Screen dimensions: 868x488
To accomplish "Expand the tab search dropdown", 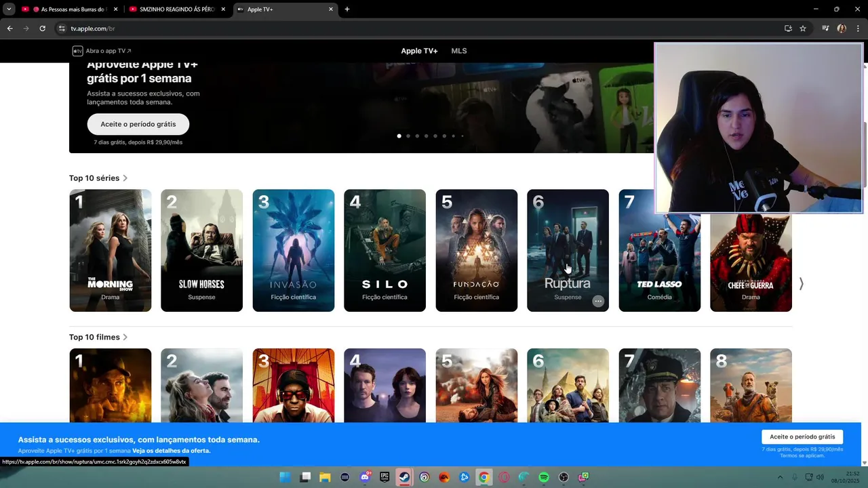I will click(x=9, y=9).
